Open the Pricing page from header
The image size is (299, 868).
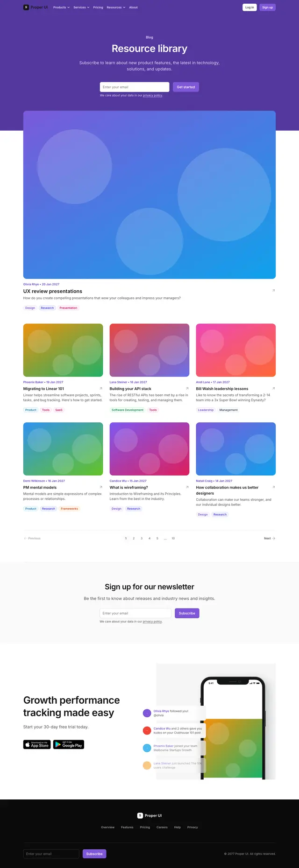tap(98, 7)
